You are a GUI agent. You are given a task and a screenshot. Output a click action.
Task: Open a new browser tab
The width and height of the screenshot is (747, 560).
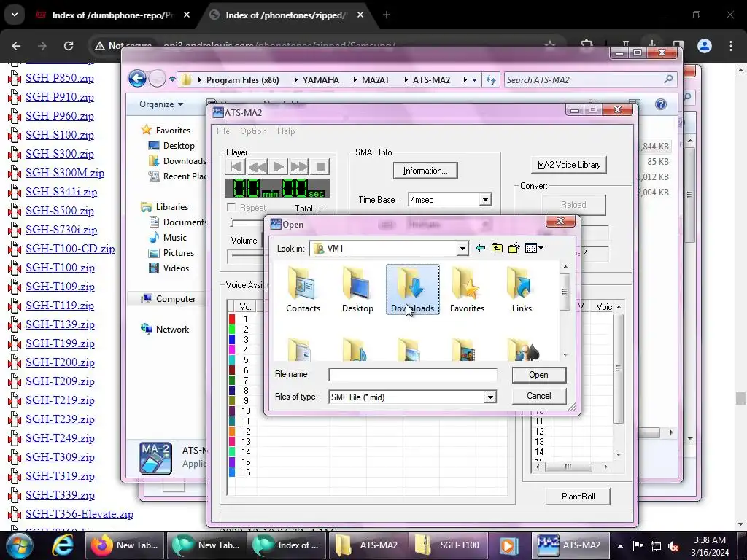pos(387,15)
